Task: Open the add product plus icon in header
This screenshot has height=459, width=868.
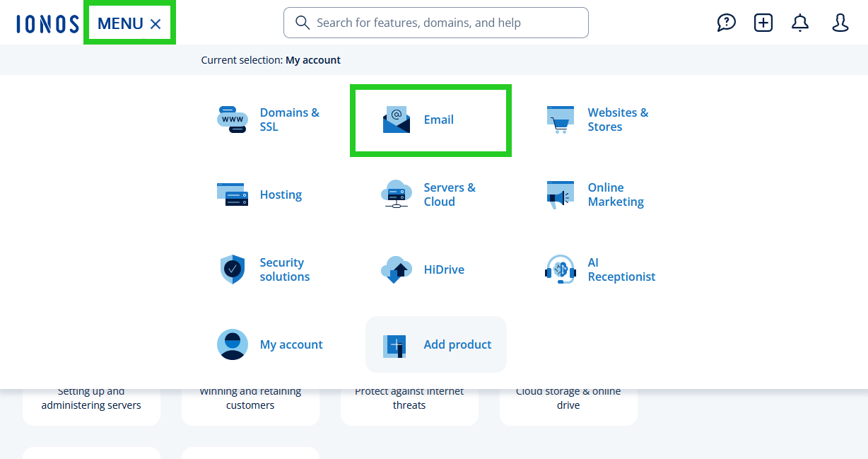Action: [763, 23]
